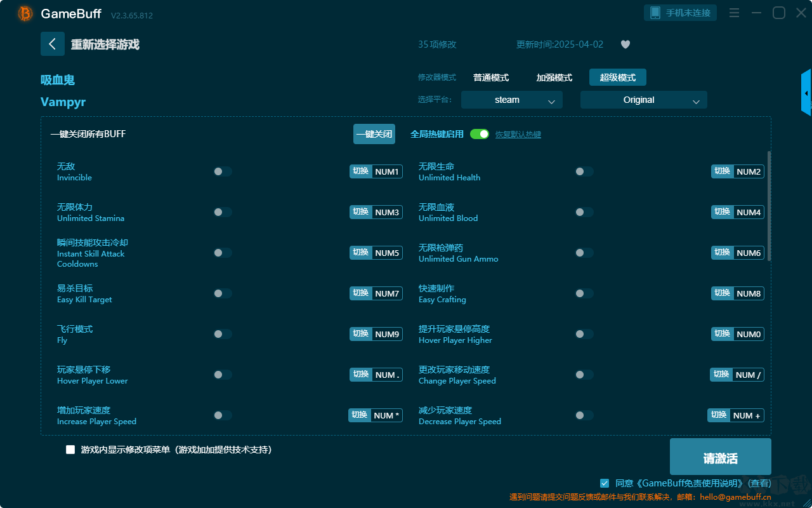The height and width of the screenshot is (508, 812).
Task: Open the steam platform dropdown
Action: pos(512,100)
